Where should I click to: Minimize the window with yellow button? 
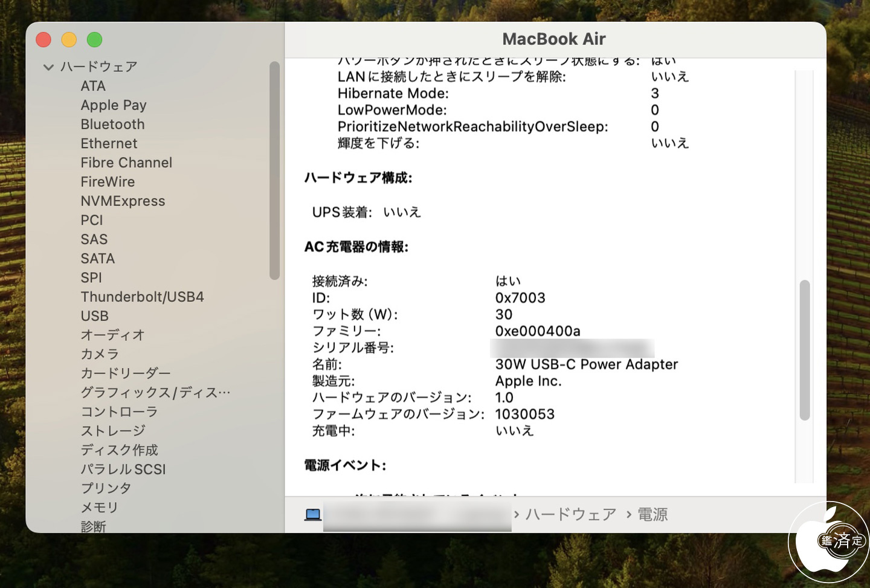[x=69, y=40]
